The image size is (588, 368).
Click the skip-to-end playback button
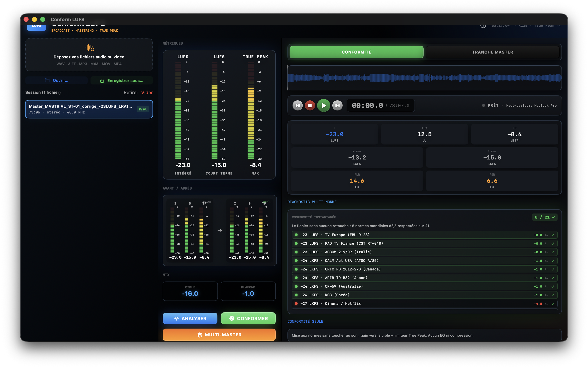[337, 105]
